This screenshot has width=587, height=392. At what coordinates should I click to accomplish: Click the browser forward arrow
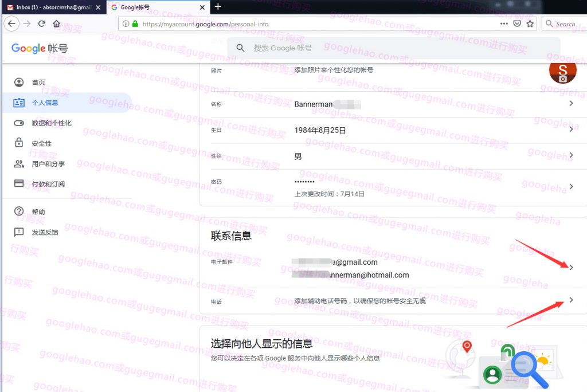pos(27,24)
